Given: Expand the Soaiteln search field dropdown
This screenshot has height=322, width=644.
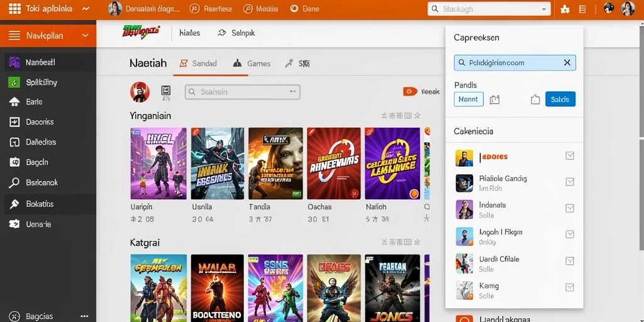Looking at the screenshot, I should 292,92.
